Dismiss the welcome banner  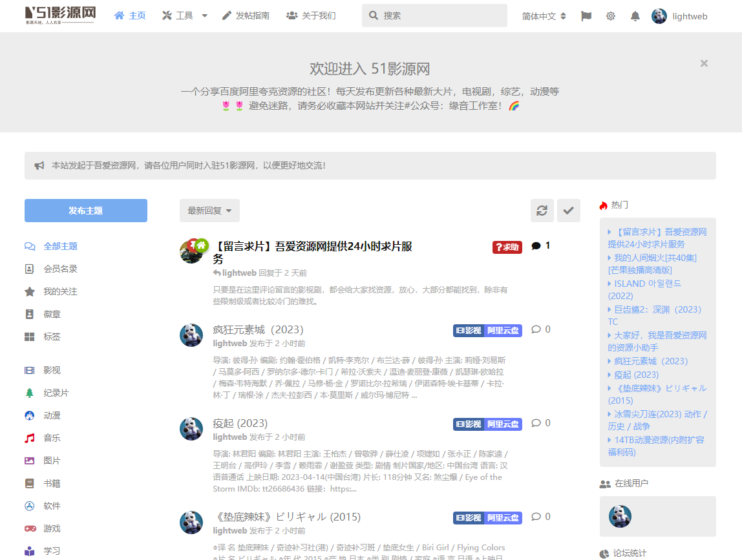click(704, 63)
